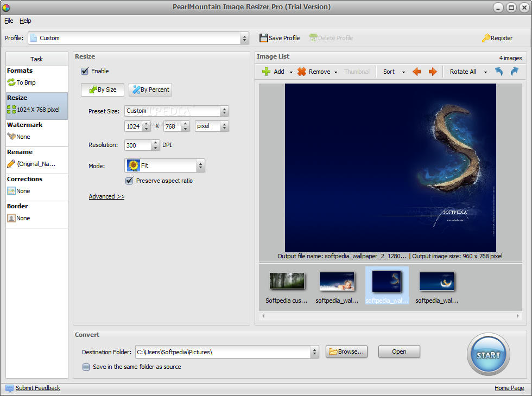Rotate image clockwise using right curved arrow
The height and width of the screenshot is (396, 532).
(x=515, y=72)
